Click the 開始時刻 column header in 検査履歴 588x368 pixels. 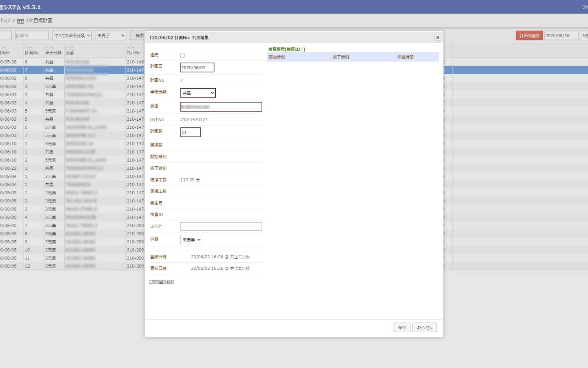click(x=277, y=57)
